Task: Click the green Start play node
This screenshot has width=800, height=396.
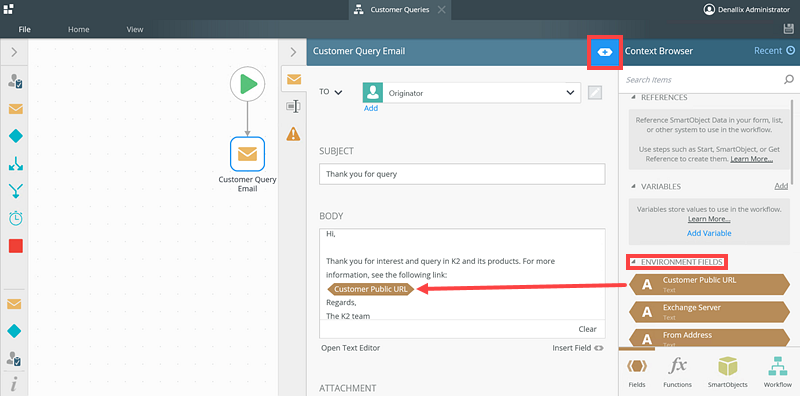Action: (x=247, y=84)
